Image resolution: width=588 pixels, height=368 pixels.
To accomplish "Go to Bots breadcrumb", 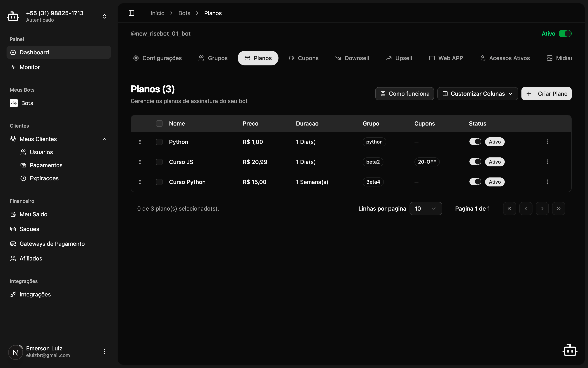I will tap(184, 13).
